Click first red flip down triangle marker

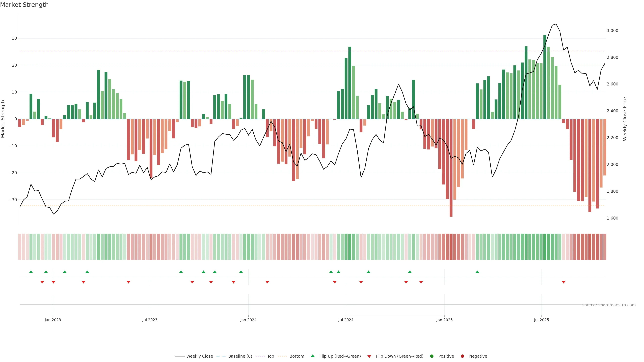pyautogui.click(x=42, y=282)
